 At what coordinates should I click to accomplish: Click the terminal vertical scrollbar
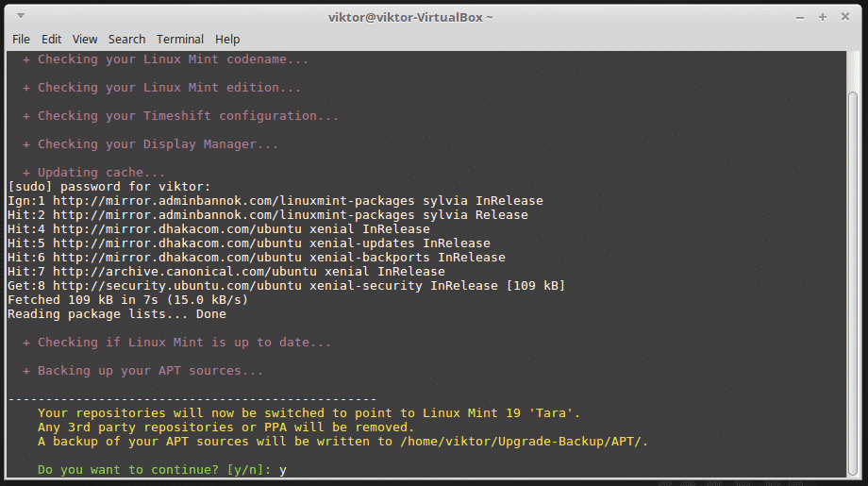853,282
